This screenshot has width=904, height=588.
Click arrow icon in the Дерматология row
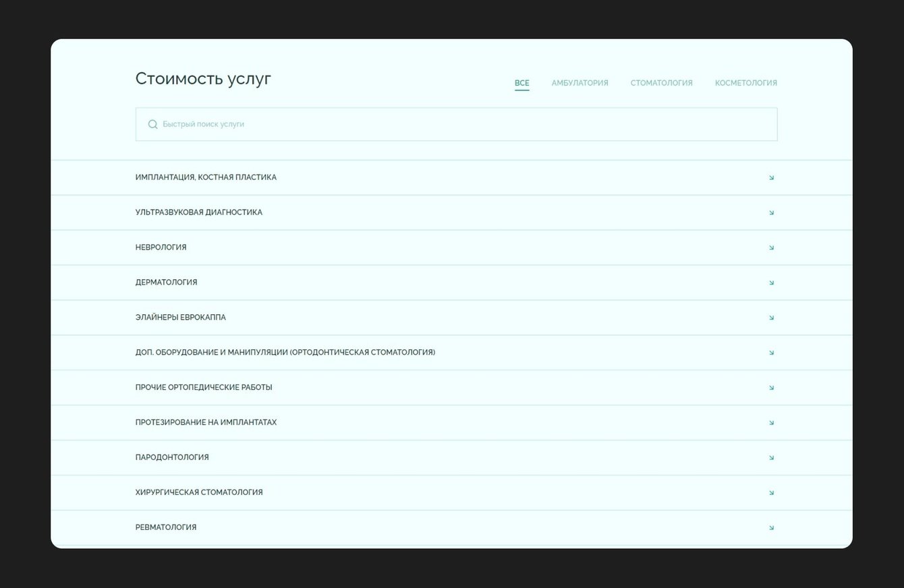771,283
